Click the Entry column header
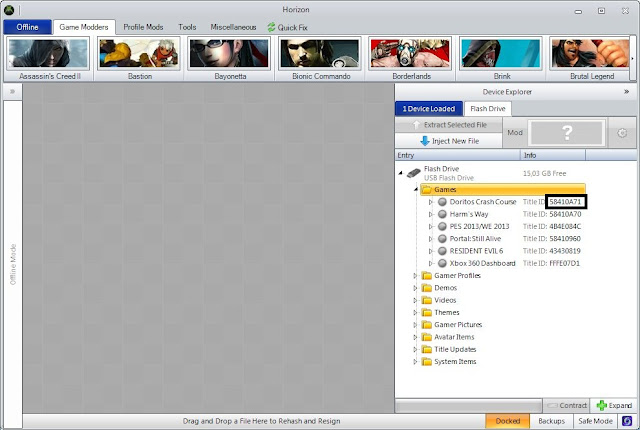 tap(458, 155)
